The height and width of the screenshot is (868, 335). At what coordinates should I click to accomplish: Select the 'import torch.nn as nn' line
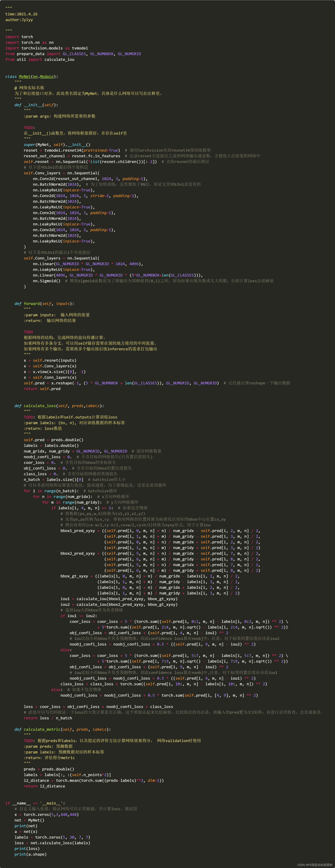29,42
